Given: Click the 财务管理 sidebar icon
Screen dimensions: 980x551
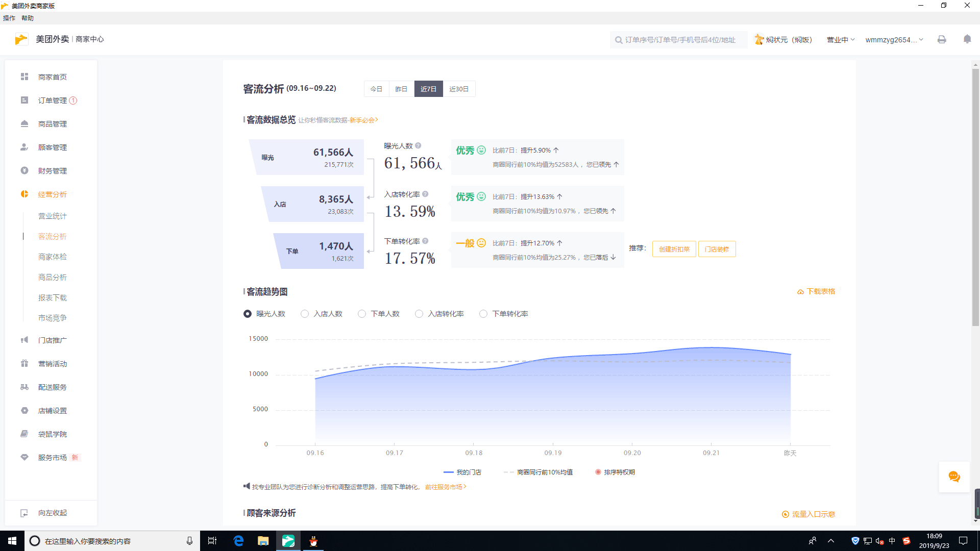Looking at the screenshot, I should (x=24, y=171).
